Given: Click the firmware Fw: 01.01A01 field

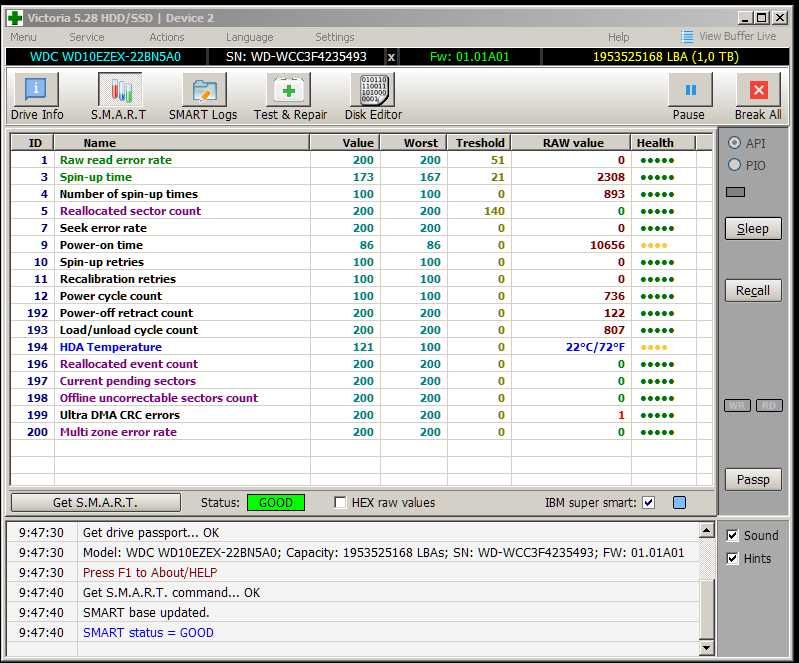Looking at the screenshot, I should tap(469, 57).
